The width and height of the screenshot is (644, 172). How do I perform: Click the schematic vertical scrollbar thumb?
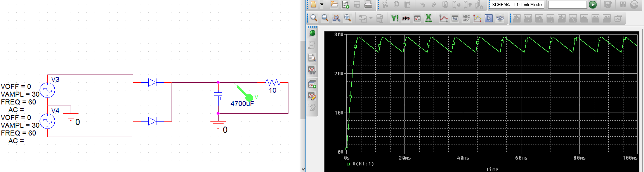[x=303, y=80]
